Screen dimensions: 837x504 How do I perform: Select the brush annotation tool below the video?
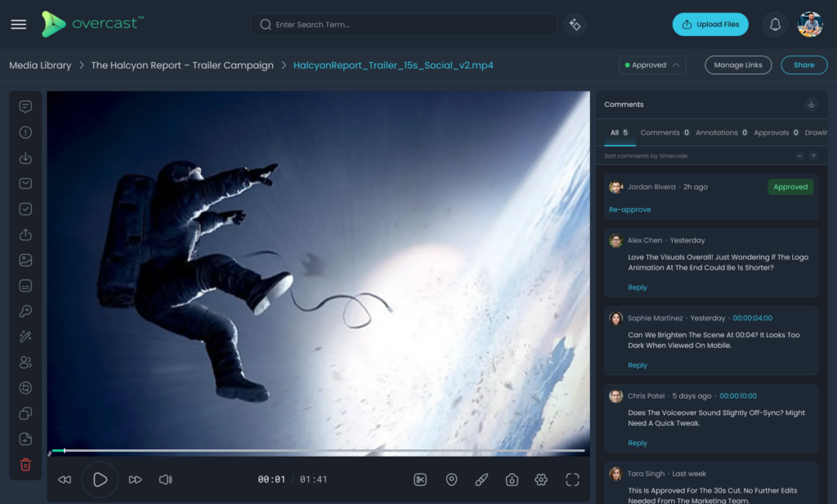coord(481,479)
